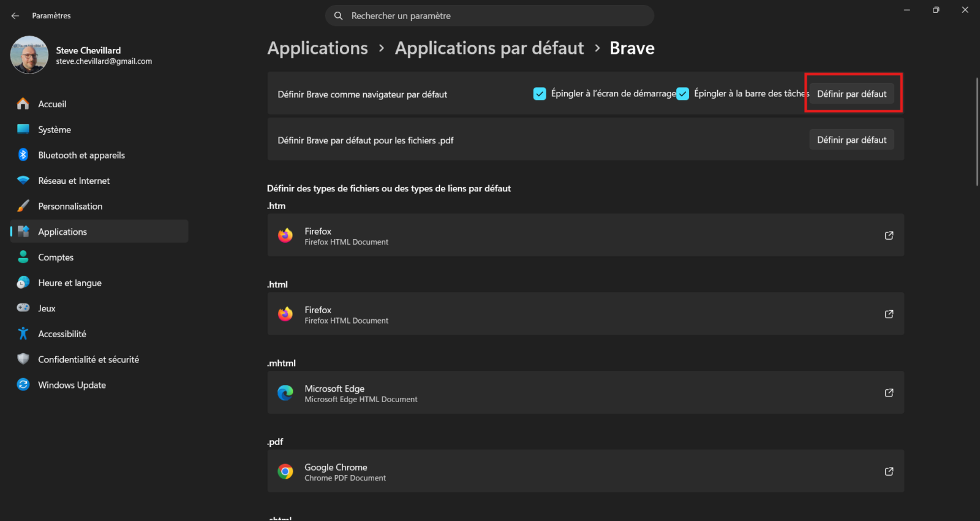Open the Accueil settings section
The width and height of the screenshot is (980, 521).
tap(99, 104)
